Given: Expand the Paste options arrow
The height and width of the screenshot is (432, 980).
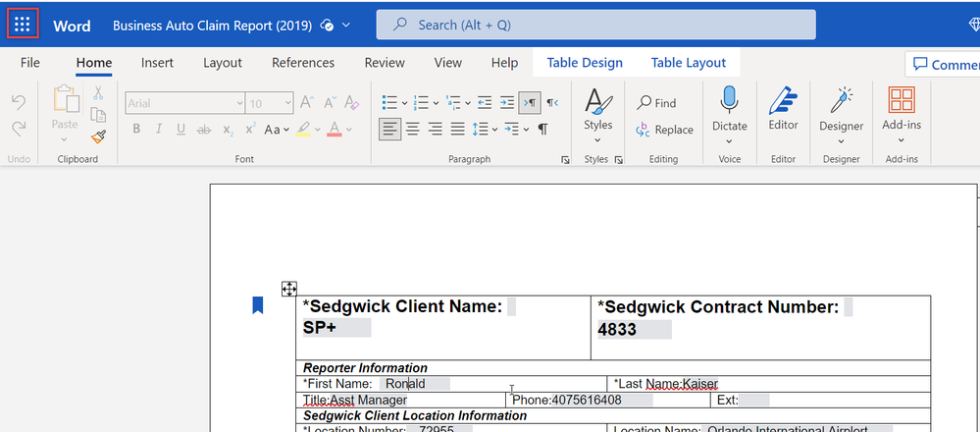Looking at the screenshot, I should 65,138.
